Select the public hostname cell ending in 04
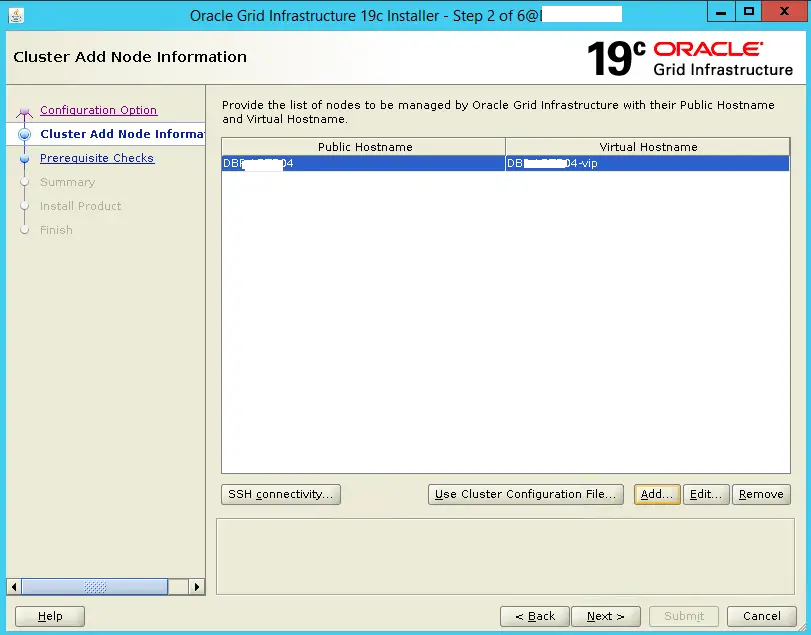 point(364,163)
